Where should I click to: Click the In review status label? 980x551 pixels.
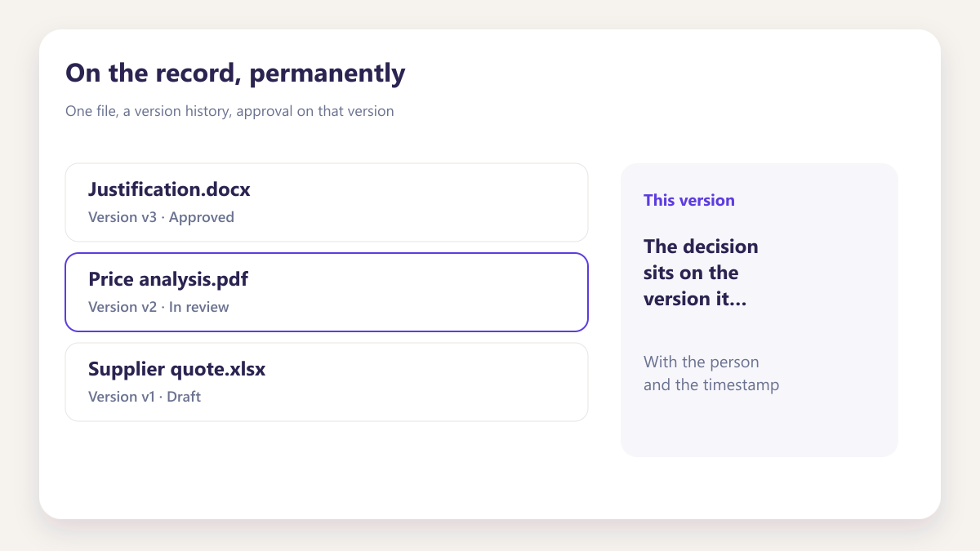point(199,307)
